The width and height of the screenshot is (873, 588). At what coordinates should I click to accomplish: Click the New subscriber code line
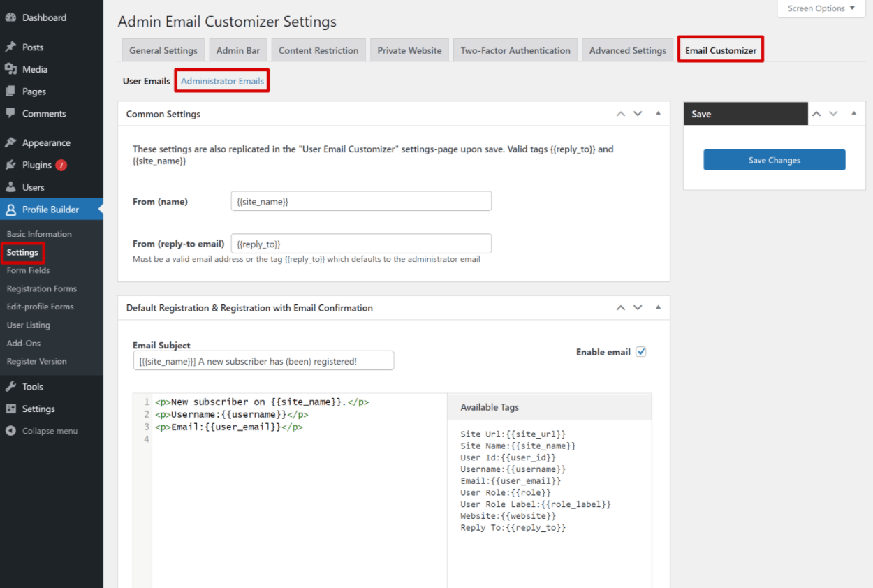click(x=262, y=402)
